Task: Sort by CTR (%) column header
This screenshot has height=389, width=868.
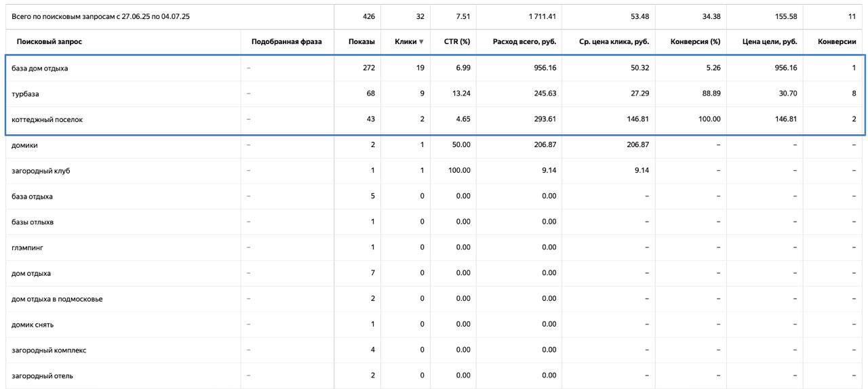Action: 456,42
